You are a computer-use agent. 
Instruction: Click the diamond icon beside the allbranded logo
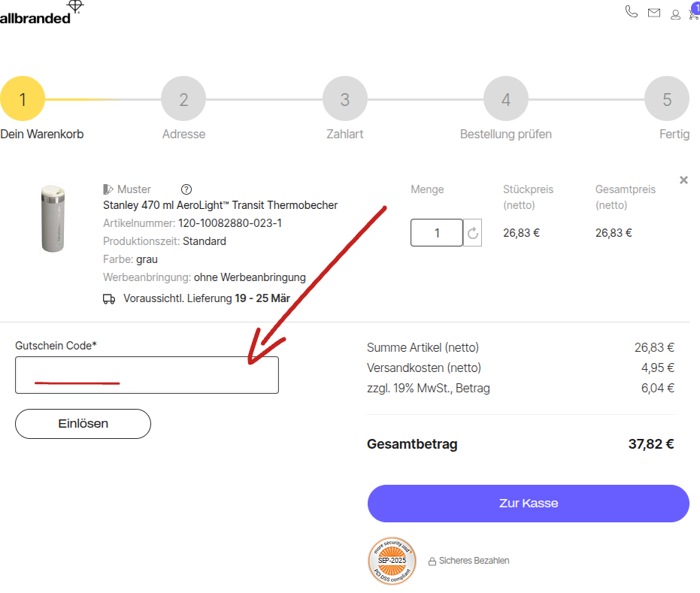(x=74, y=6)
